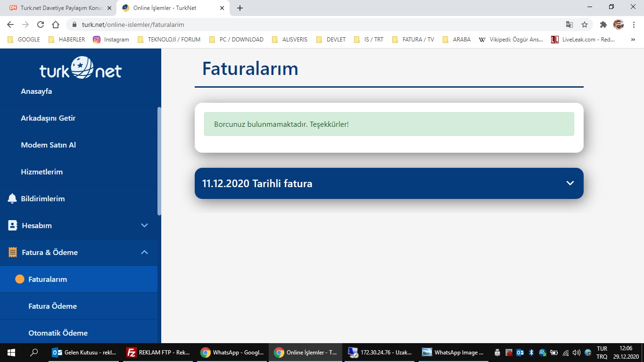Open Hesabım account menu item
This screenshot has width=644, height=362.
[x=36, y=225]
